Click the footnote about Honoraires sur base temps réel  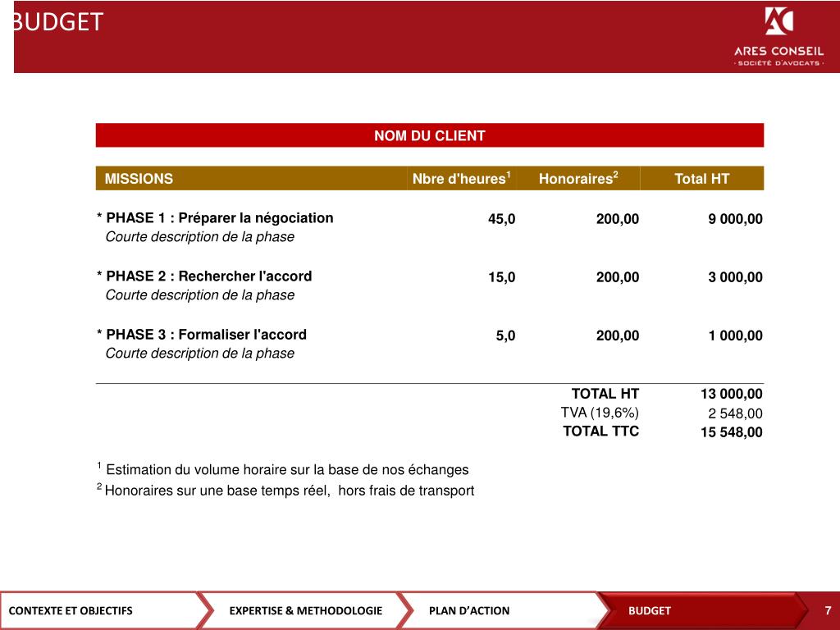(x=285, y=490)
